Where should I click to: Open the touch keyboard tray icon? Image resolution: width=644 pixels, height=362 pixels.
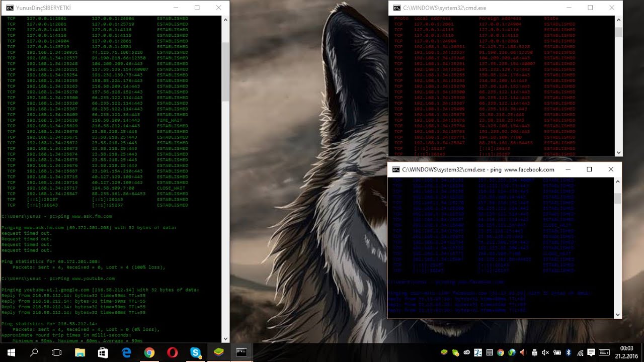coord(604,353)
